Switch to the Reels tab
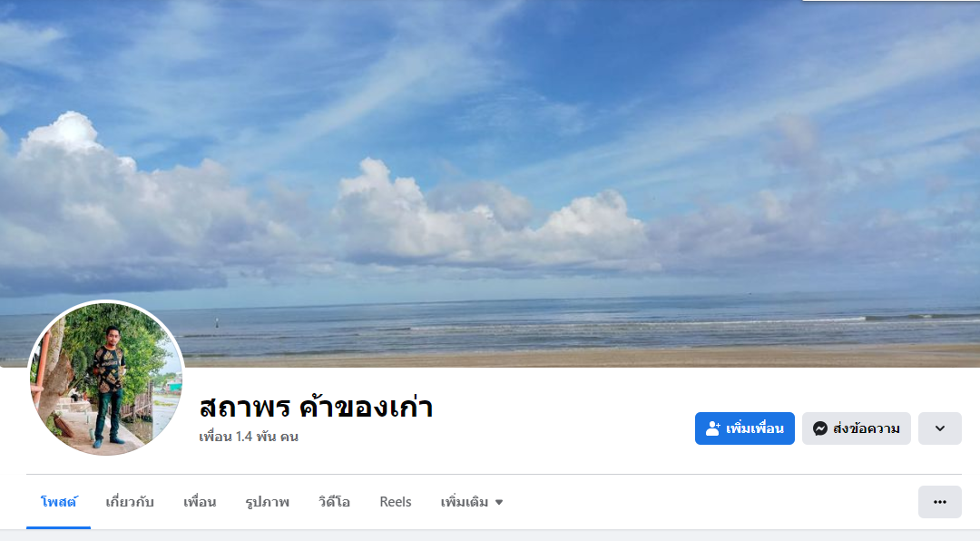 (396, 502)
